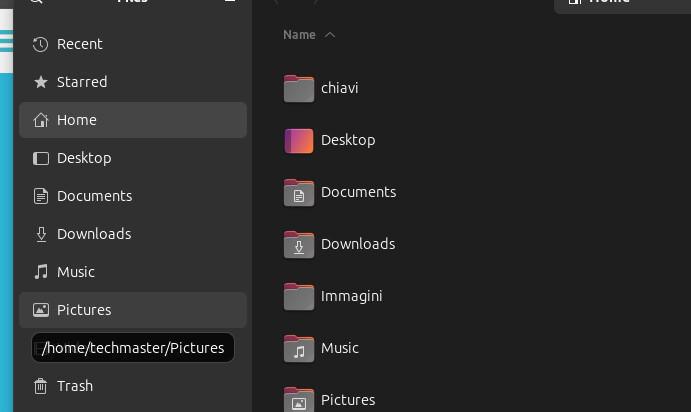
Task: Select the Immagini folder
Action: tap(351, 296)
